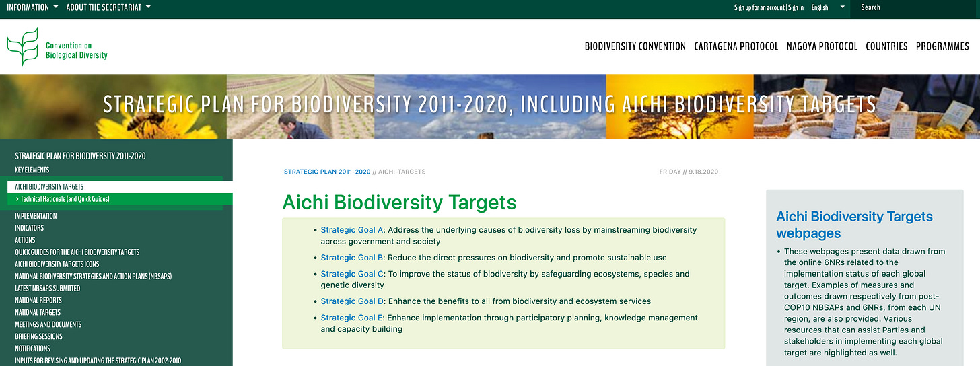Click the Convention on Biological Diversity text
The width and height of the screenshot is (980, 366).
point(76,50)
